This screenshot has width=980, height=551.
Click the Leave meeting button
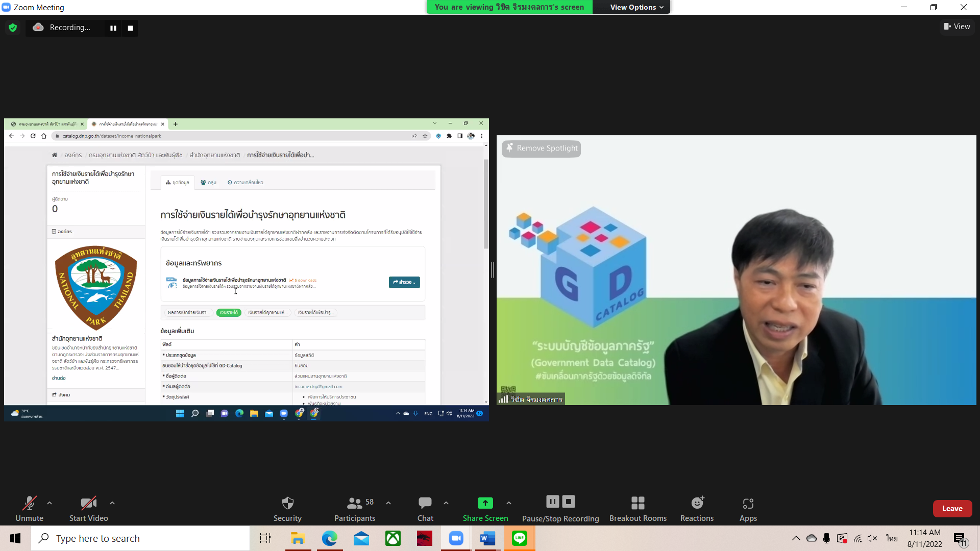click(952, 509)
